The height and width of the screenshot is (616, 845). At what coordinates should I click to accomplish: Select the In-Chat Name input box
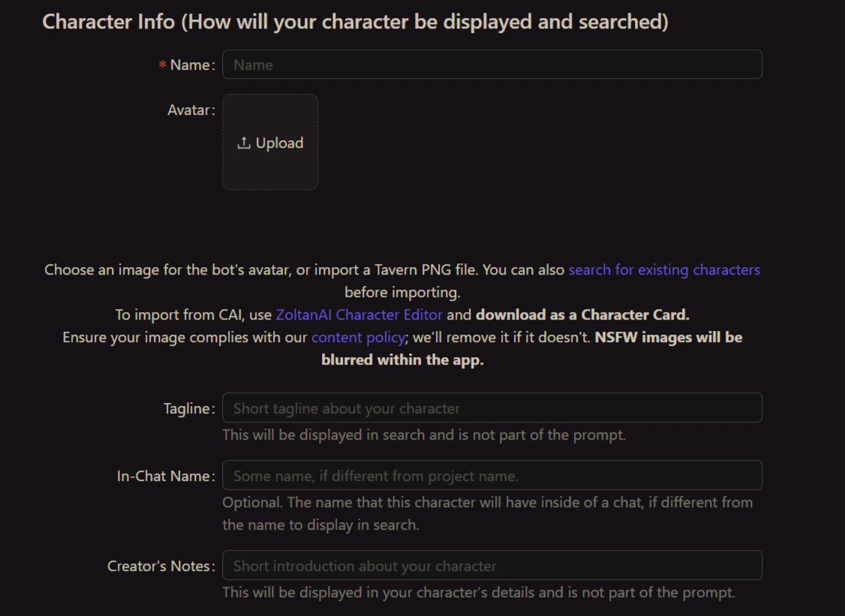click(x=492, y=476)
